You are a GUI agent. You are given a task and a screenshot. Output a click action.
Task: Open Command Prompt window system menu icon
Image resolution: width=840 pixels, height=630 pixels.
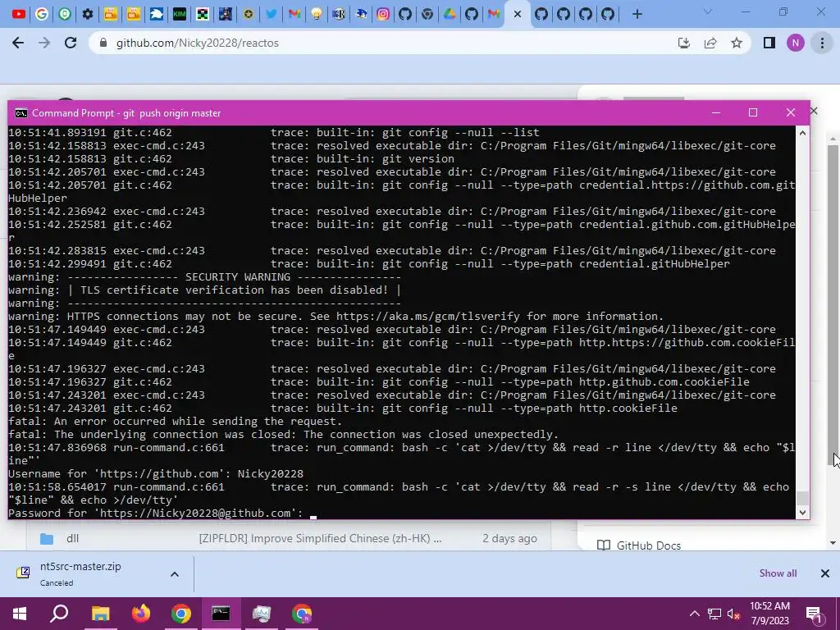point(21,113)
